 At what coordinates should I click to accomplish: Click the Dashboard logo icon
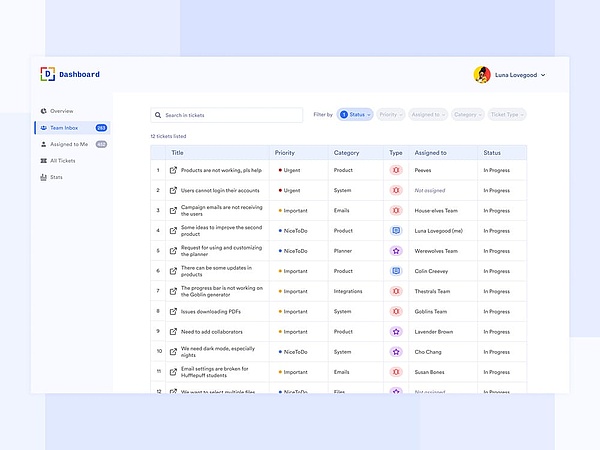pos(47,74)
